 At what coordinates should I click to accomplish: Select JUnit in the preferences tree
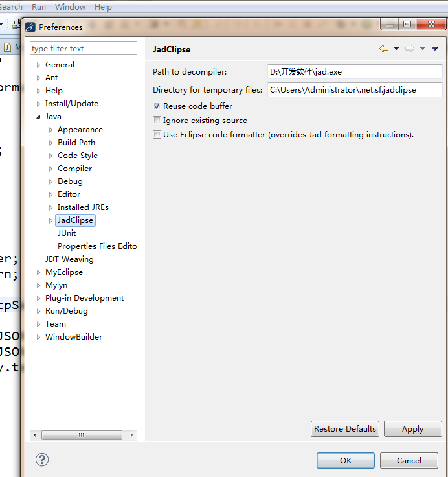[67, 233]
